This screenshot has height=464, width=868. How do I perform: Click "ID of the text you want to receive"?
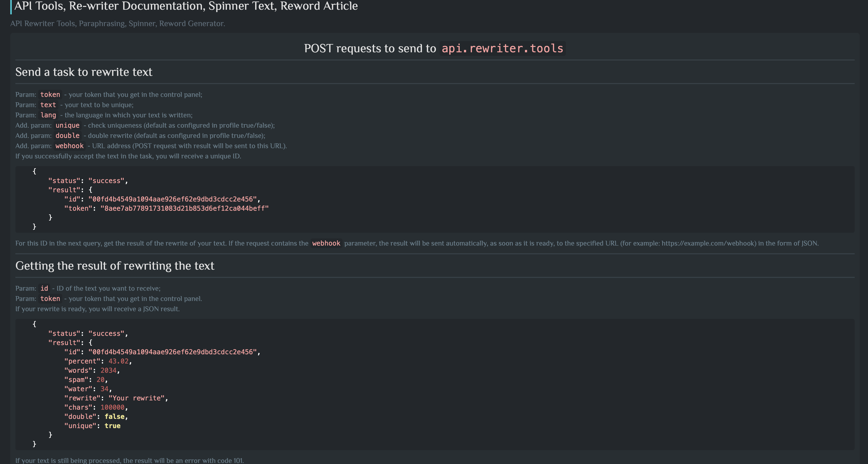(109, 288)
